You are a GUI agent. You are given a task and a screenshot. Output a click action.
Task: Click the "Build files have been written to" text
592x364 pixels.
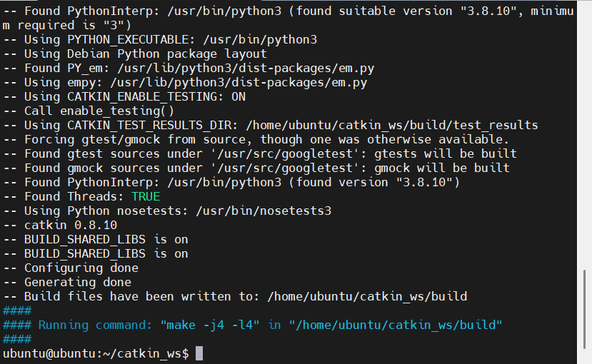[x=141, y=296]
